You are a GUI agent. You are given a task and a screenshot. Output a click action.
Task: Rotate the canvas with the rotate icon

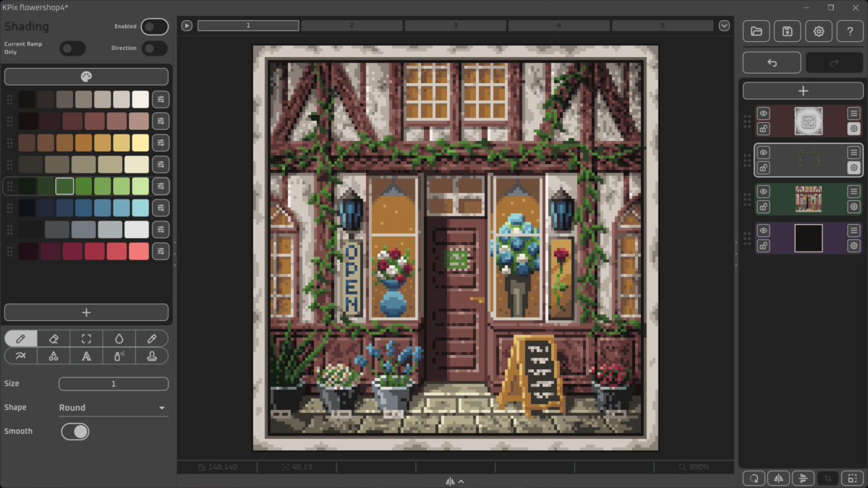[754, 478]
